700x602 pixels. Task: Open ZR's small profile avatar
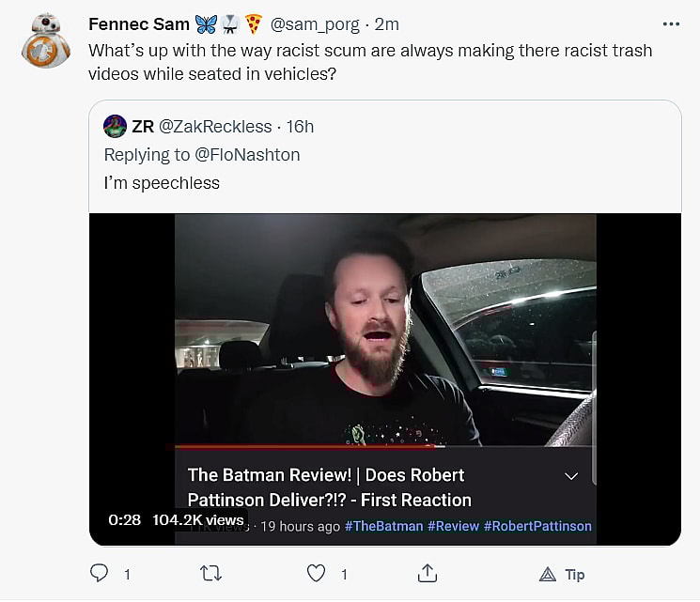[116, 126]
